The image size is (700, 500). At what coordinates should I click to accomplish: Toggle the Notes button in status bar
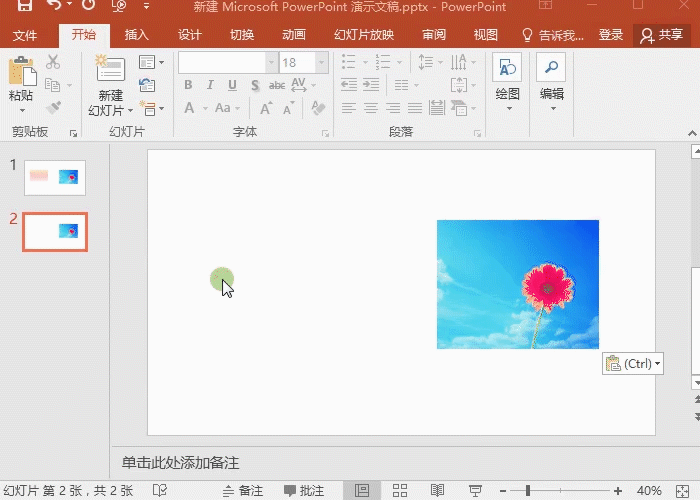pyautogui.click(x=243, y=491)
